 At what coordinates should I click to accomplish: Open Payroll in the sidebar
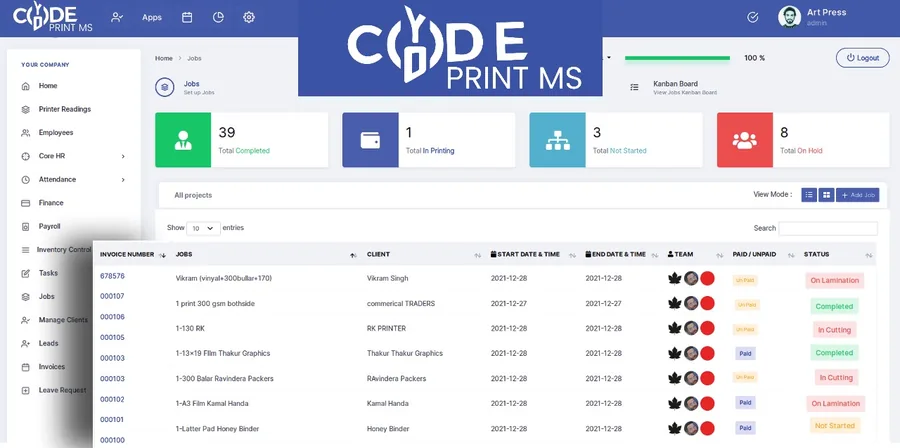[49, 226]
